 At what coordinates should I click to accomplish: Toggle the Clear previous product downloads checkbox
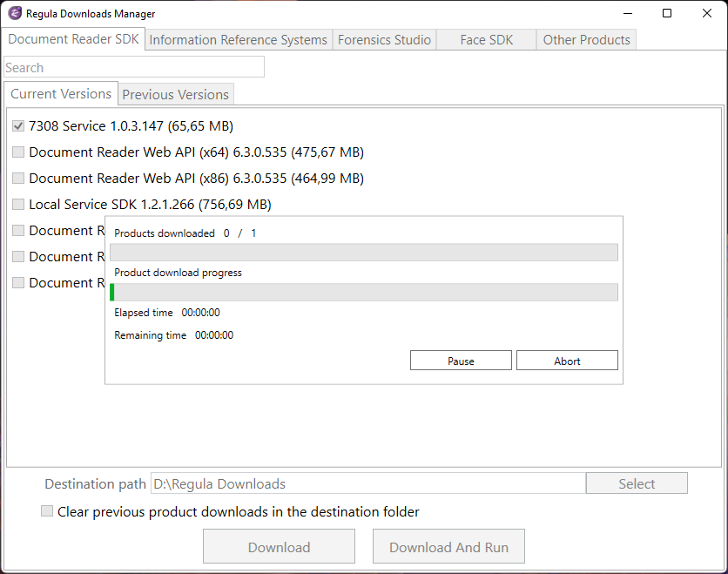47,510
